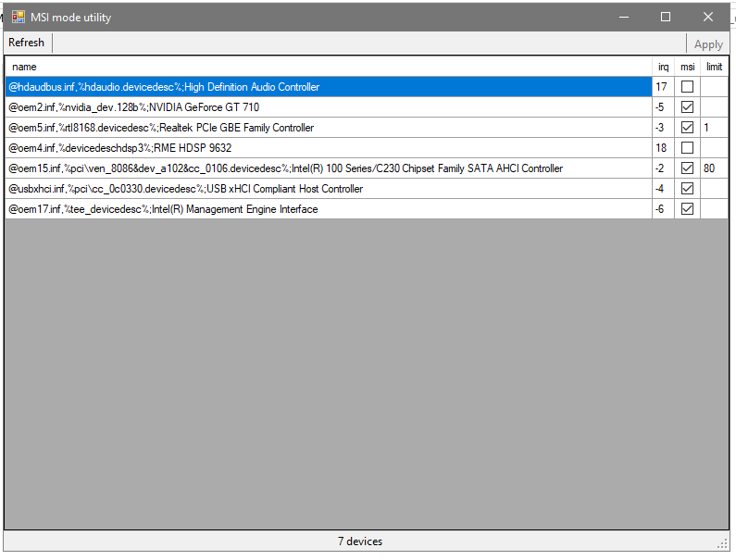
Task: Disable MSI for Realtek PCIe GBE Controller
Action: 687,128
